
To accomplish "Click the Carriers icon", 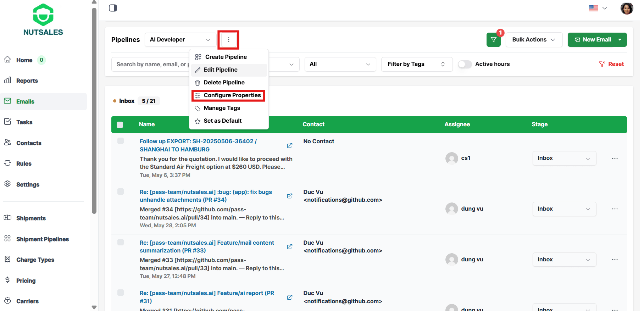I will (7, 301).
